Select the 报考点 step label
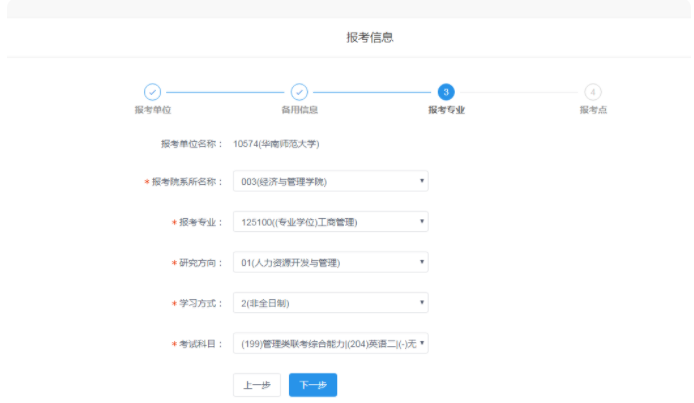694x403 pixels. pyautogui.click(x=593, y=110)
